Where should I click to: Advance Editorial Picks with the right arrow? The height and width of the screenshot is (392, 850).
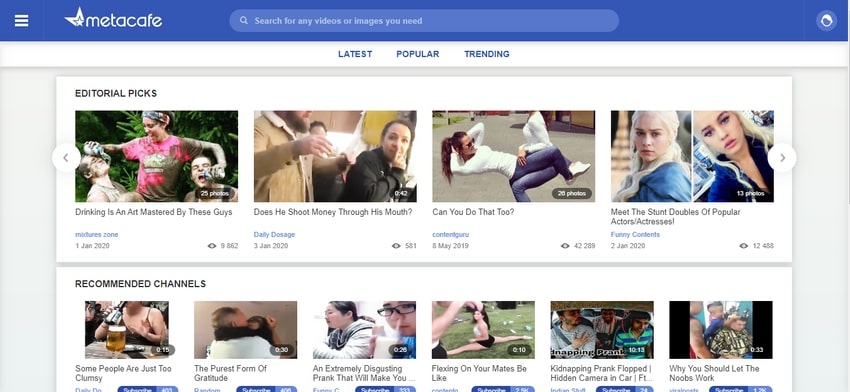pyautogui.click(x=782, y=158)
